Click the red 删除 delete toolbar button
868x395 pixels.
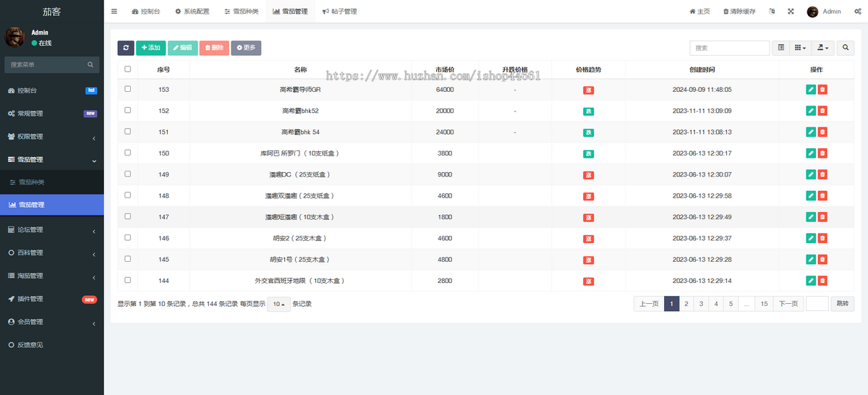tap(214, 48)
